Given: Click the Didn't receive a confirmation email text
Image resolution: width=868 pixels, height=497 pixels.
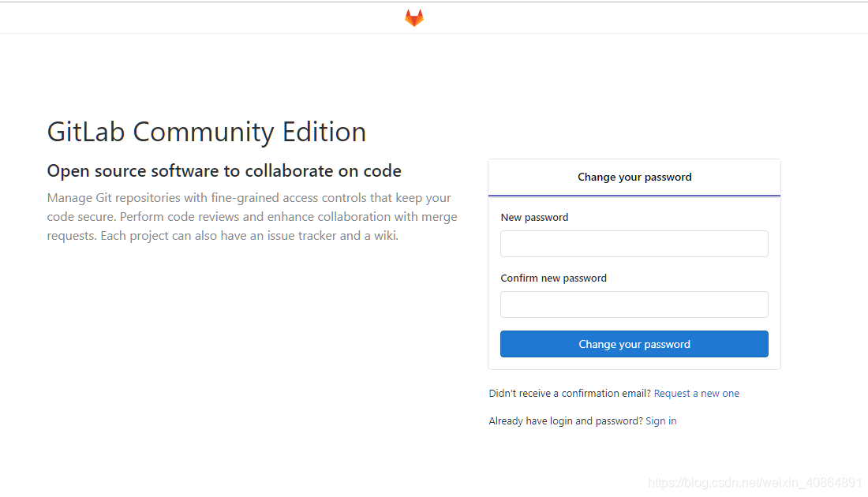Looking at the screenshot, I should pos(570,393).
